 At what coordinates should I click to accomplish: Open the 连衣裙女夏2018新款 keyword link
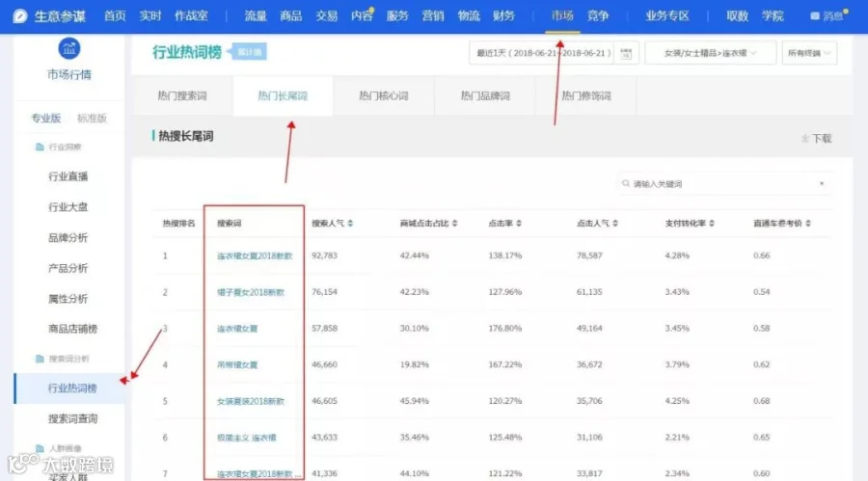(x=255, y=255)
